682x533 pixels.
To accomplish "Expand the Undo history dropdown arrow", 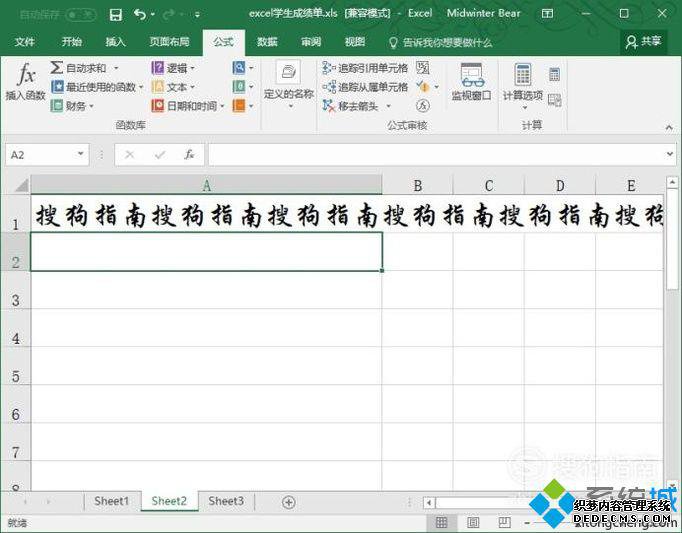I will [153, 15].
